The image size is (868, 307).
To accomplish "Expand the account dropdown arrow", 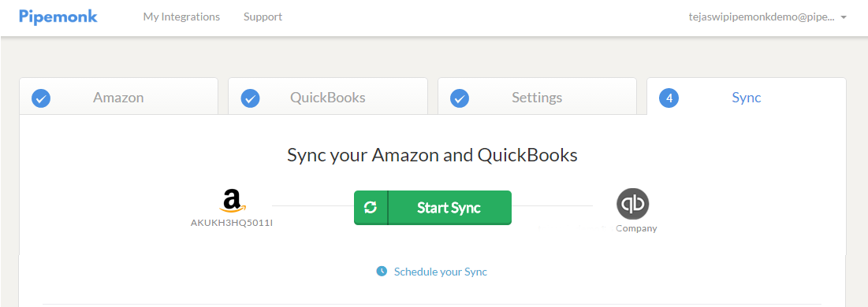I will pyautogui.click(x=844, y=17).
